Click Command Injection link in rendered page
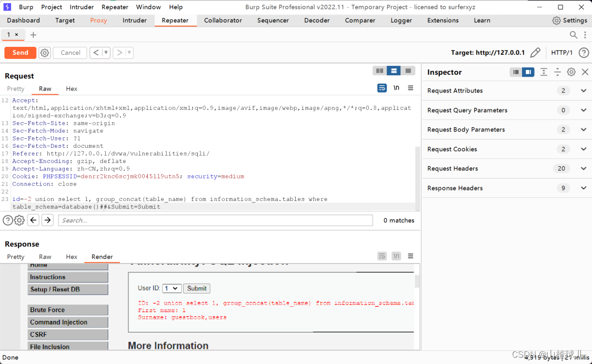The width and height of the screenshot is (592, 364). (x=68, y=322)
